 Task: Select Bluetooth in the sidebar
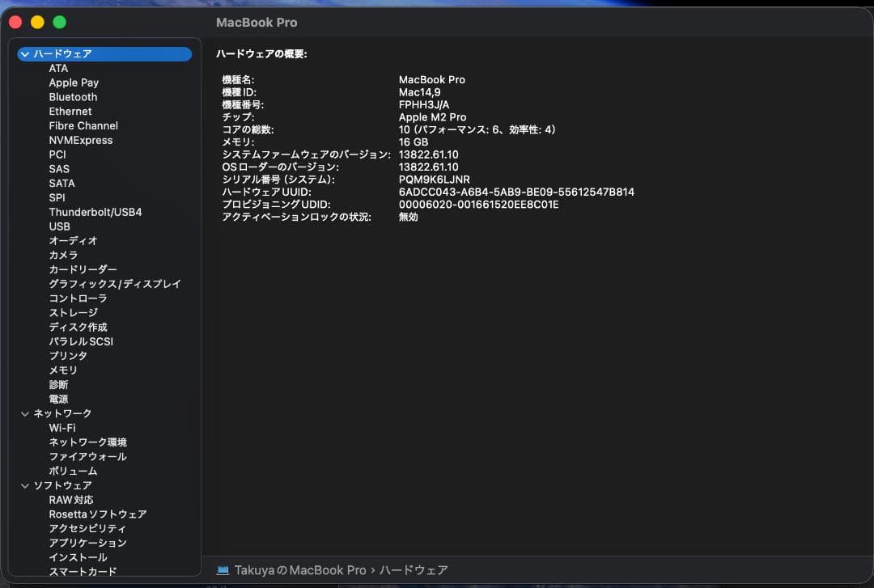72,96
